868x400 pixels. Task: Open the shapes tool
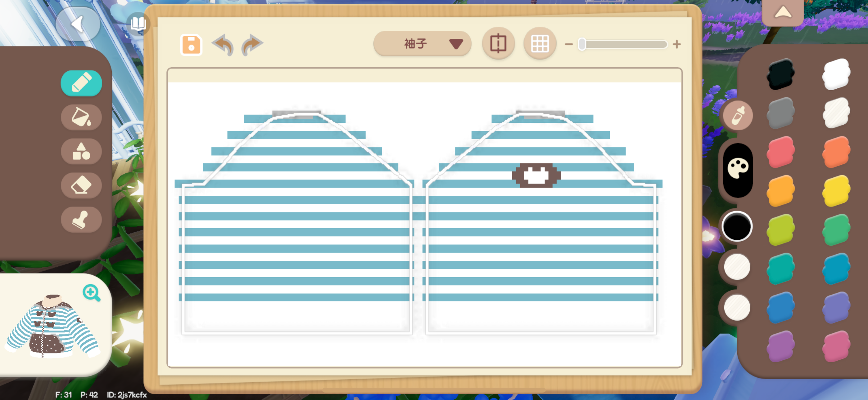[x=81, y=152]
